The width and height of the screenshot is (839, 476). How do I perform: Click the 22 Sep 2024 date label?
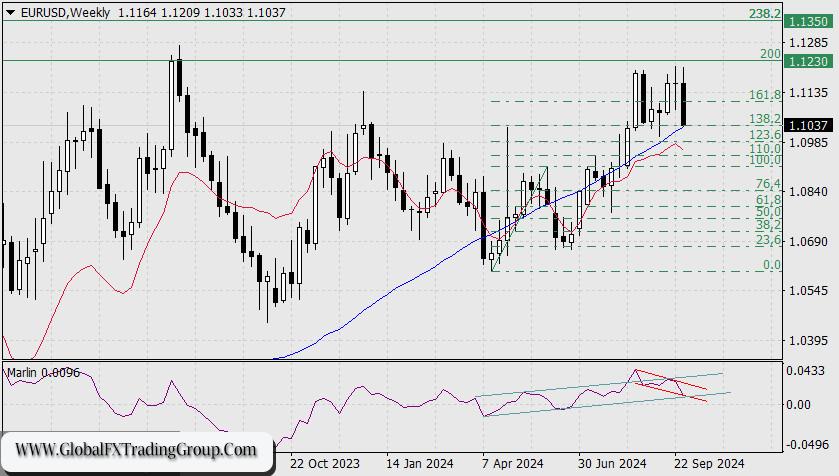[709, 463]
